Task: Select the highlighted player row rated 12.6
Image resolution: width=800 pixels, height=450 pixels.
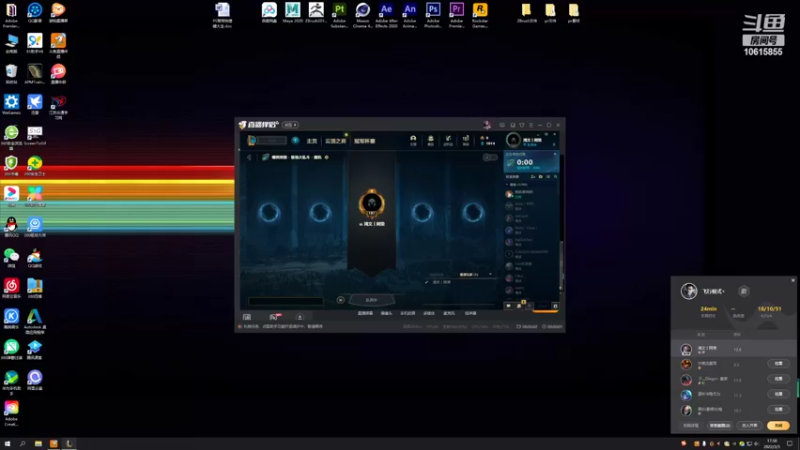Action: (734, 349)
